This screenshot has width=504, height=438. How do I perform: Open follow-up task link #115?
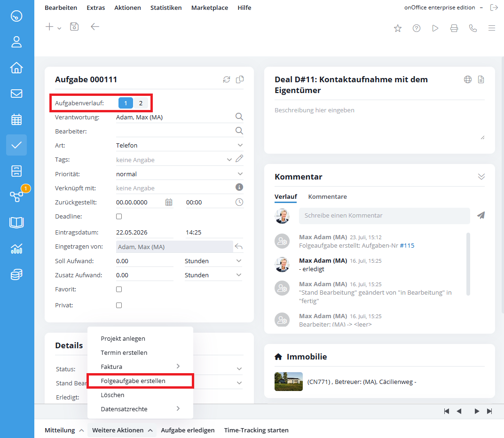407,245
